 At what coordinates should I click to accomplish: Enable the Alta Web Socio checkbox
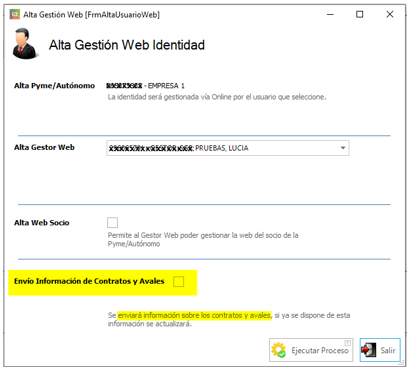[112, 222]
